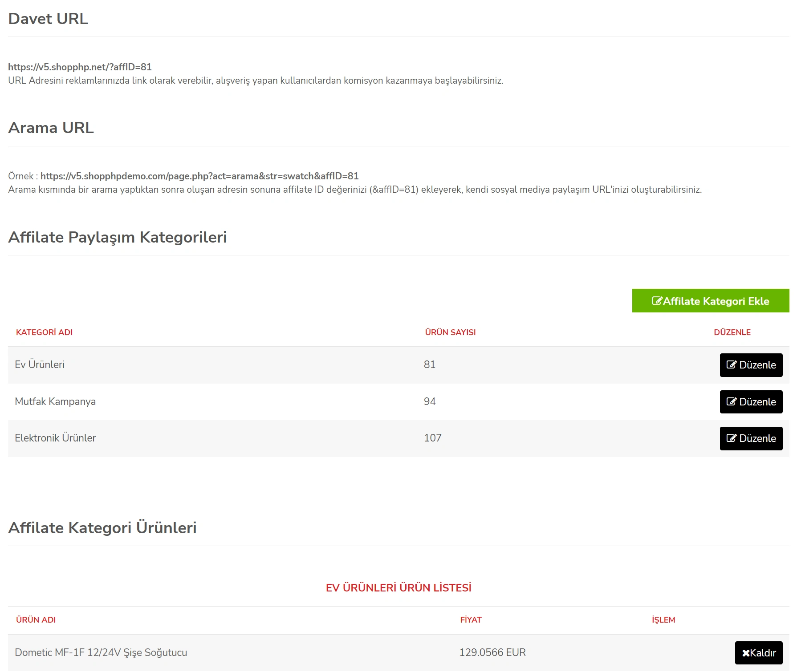Click the edit icon in Mutfak Kampanya row
The width and height of the screenshot is (797, 672).
point(731,402)
